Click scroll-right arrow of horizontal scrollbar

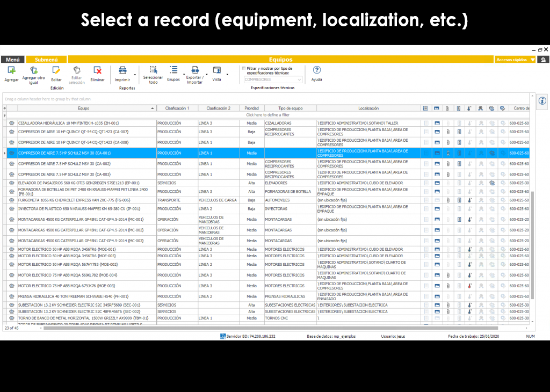coord(526,328)
